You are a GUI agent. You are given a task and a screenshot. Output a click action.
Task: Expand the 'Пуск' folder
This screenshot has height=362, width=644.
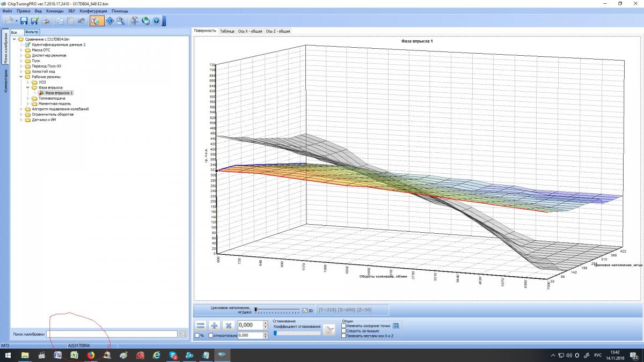pos(21,61)
